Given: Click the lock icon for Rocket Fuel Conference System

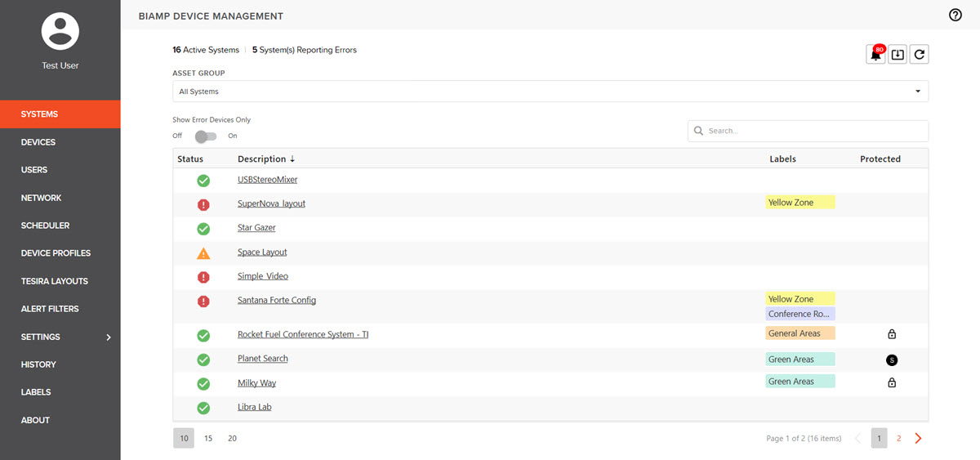Looking at the screenshot, I should coord(892,334).
